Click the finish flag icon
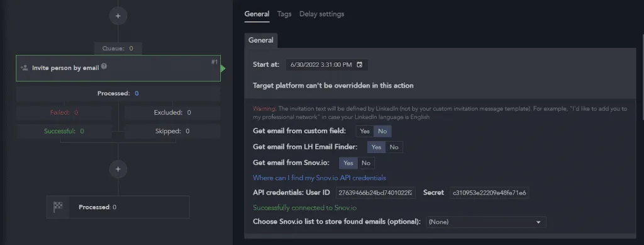This screenshot has height=245, width=644. 58,207
